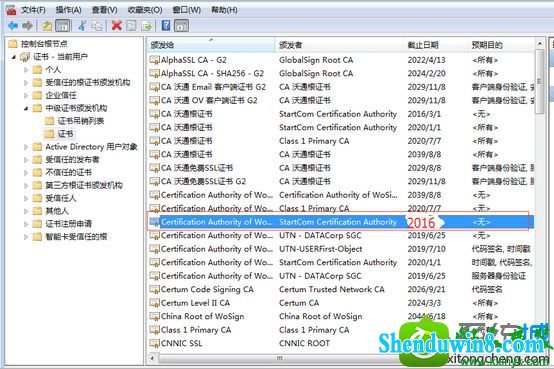Click the UTN-USERFirst-Object issuer cell

coord(320,249)
